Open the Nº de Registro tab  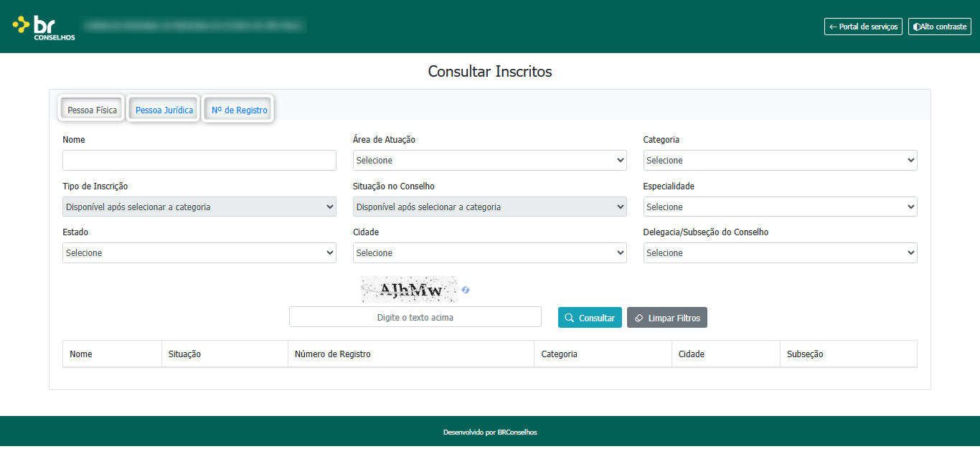coord(239,110)
